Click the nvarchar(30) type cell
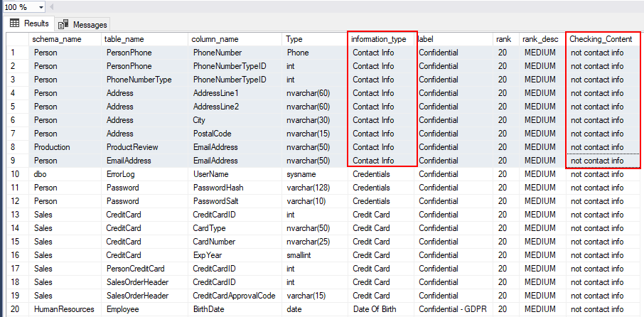Image resolution: width=644 pixels, height=317 pixels. [x=315, y=120]
